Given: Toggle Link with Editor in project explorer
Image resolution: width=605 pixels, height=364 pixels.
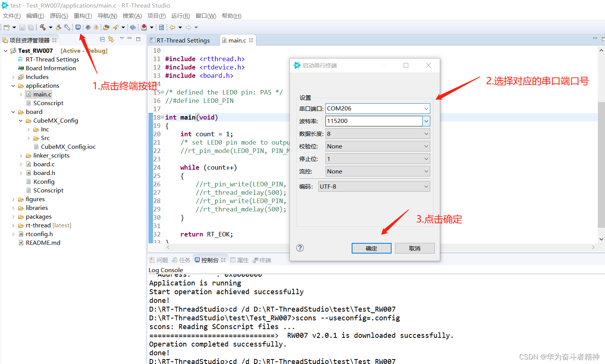Looking at the screenshot, I should [x=111, y=39].
